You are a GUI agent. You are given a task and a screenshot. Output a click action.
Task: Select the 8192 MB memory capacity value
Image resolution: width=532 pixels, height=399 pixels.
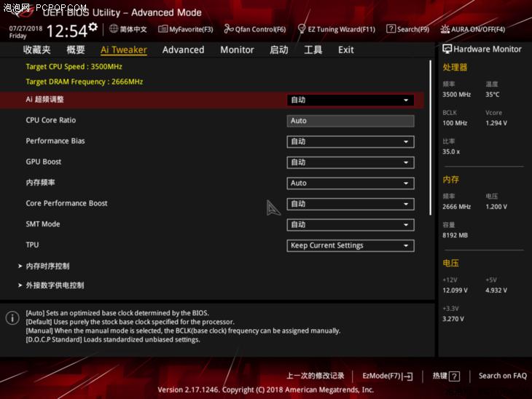tap(455, 235)
